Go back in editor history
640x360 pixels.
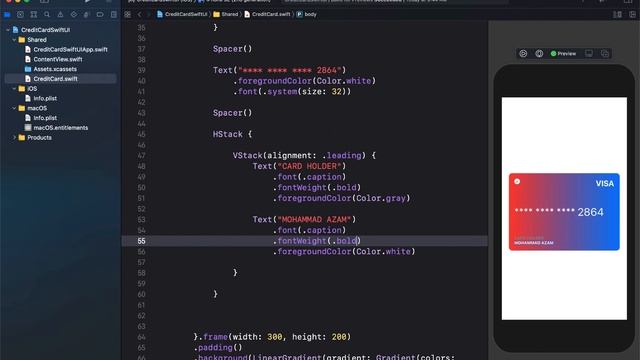[139, 14]
